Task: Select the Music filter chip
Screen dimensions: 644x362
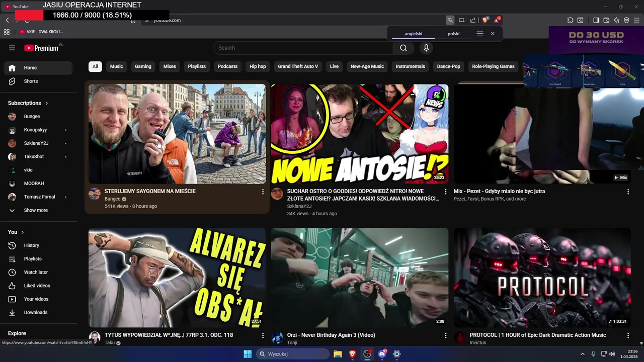Action: click(116, 66)
